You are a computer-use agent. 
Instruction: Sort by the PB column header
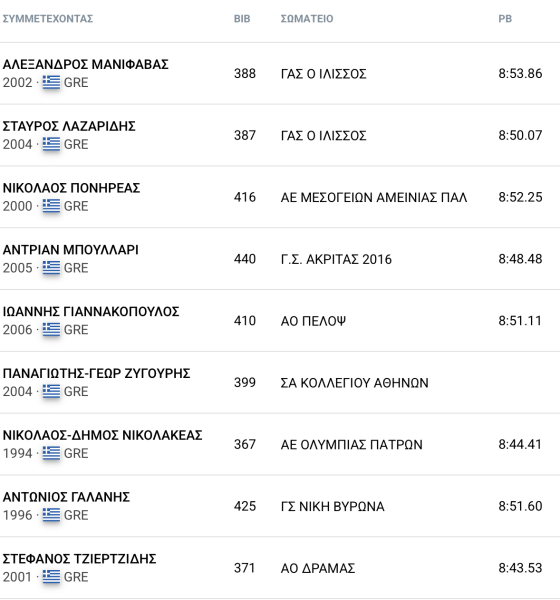[x=505, y=18]
